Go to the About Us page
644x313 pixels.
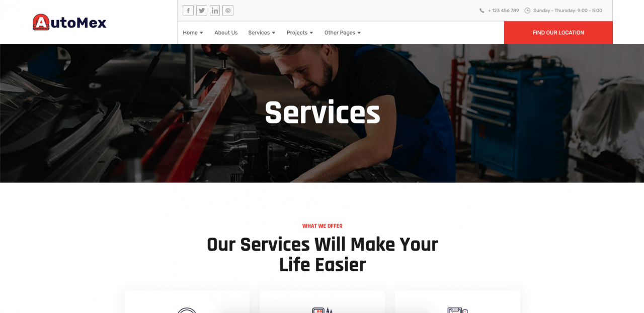(x=226, y=33)
